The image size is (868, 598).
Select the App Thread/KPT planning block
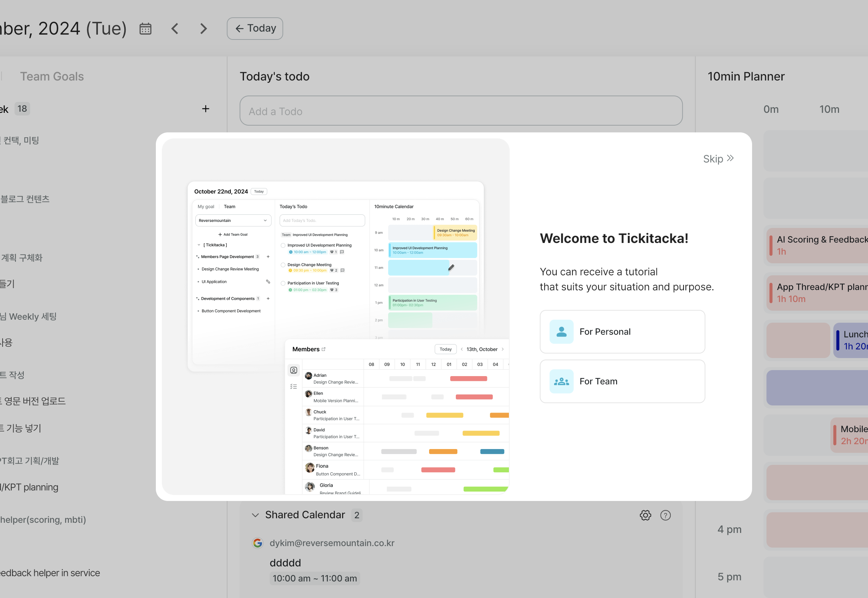817,293
